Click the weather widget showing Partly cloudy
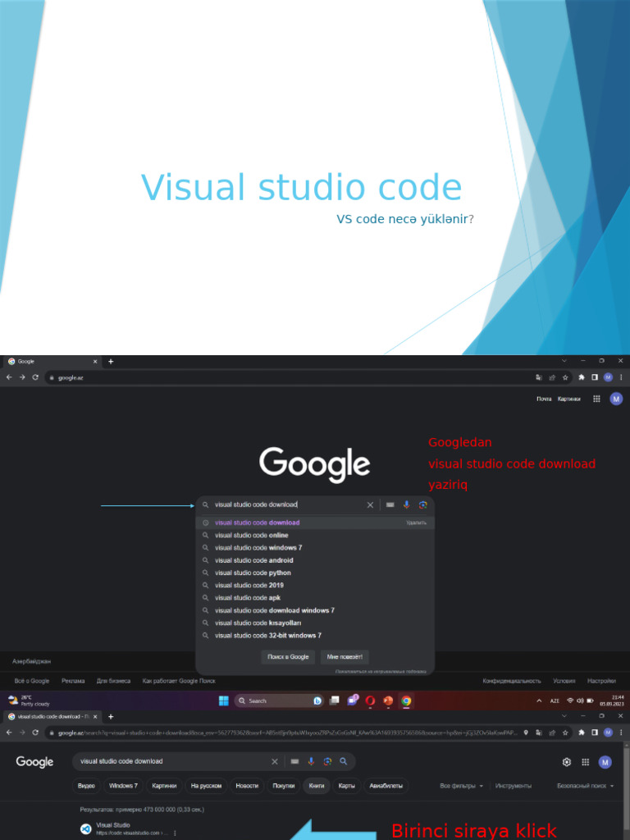The height and width of the screenshot is (840, 630). (x=29, y=701)
